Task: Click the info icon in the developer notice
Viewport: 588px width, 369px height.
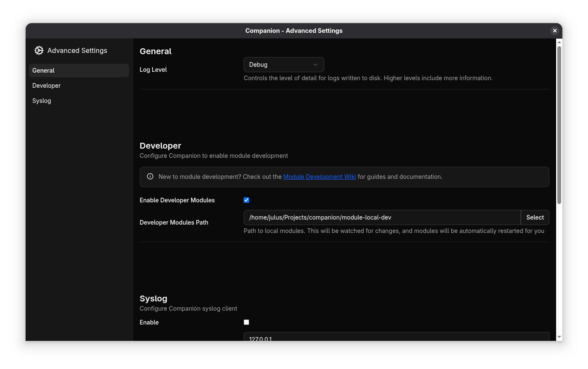Action: (150, 176)
